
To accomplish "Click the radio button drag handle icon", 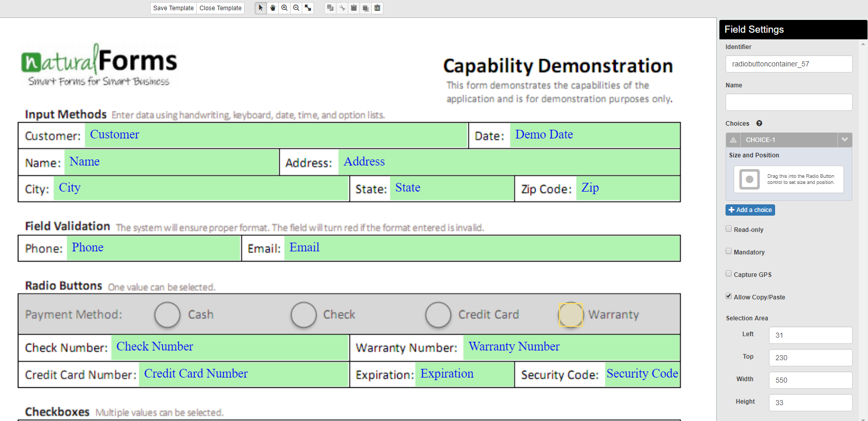I will point(750,179).
